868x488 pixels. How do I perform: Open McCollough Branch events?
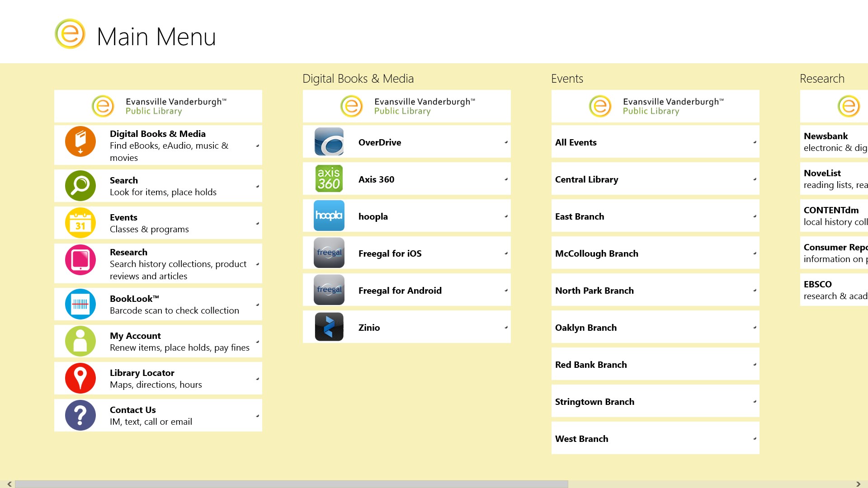[656, 253]
